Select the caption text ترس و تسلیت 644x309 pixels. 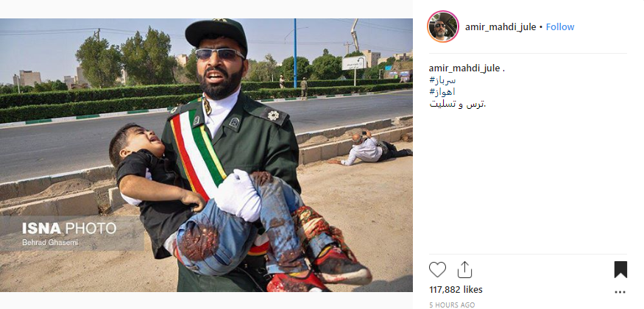[x=458, y=104]
